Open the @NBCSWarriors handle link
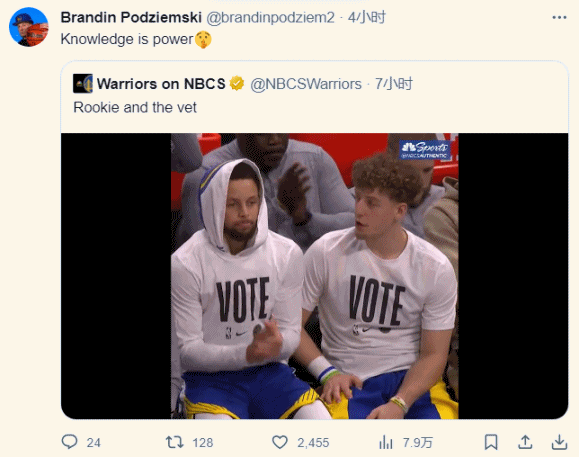 coord(306,84)
